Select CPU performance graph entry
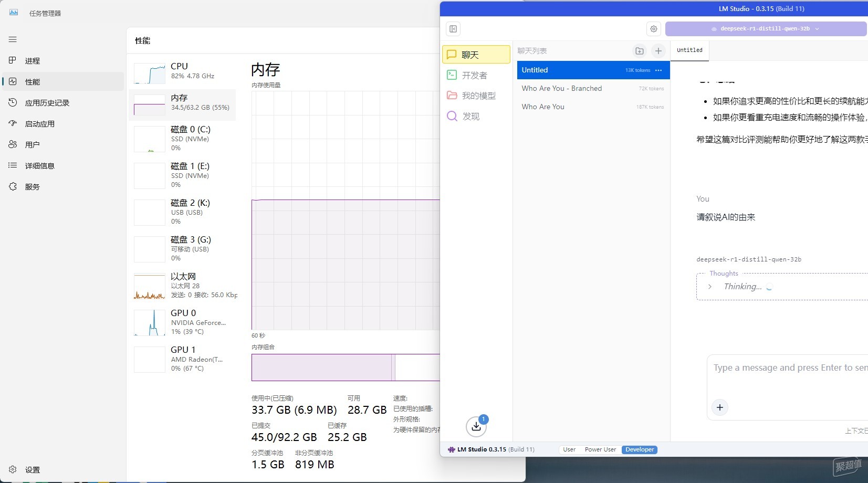This screenshot has width=868, height=483. coord(182,73)
